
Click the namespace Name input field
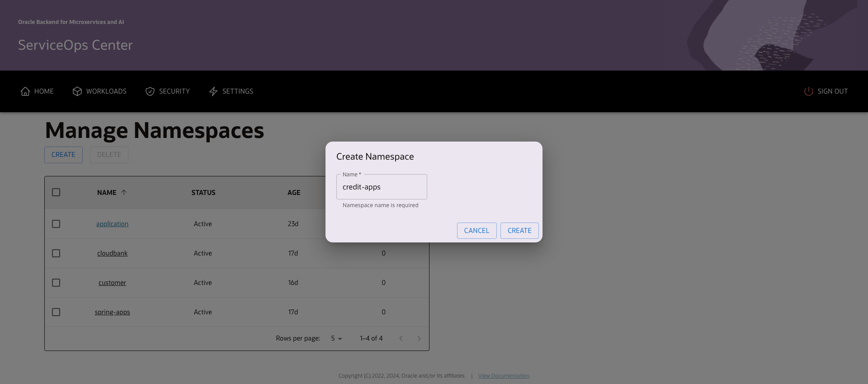[382, 187]
